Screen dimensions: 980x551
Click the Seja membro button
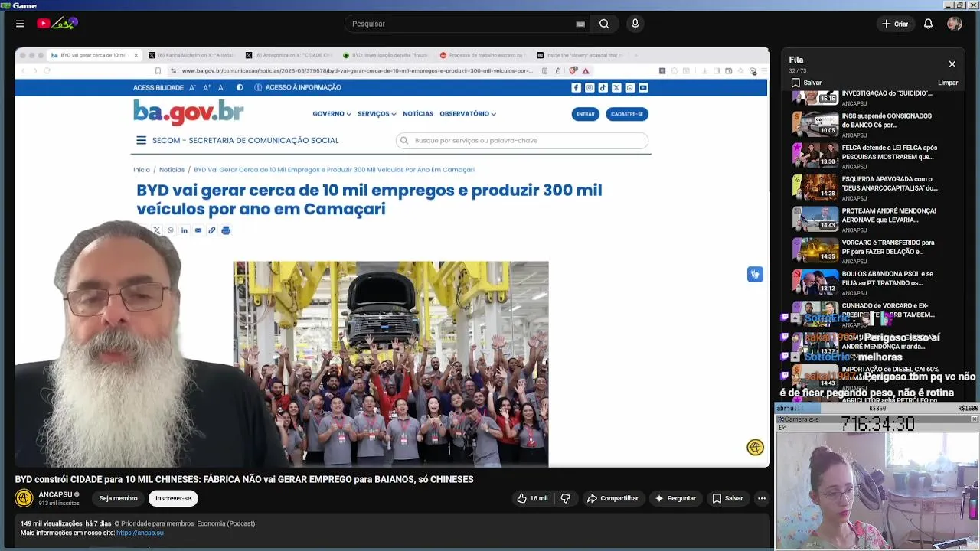point(118,498)
